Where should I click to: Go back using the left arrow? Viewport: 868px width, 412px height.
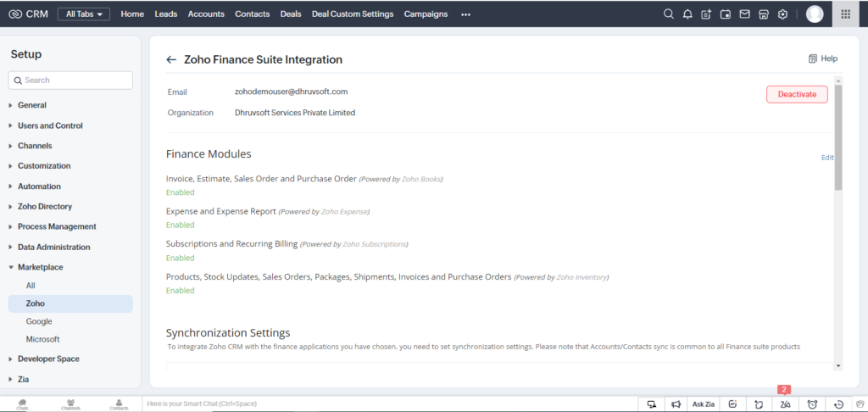(x=171, y=60)
